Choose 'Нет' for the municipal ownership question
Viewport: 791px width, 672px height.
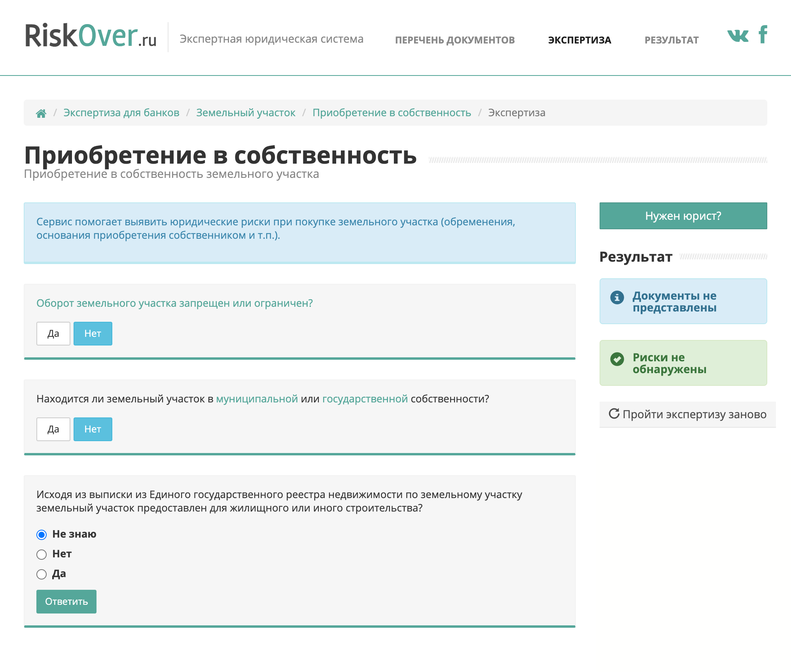point(93,429)
